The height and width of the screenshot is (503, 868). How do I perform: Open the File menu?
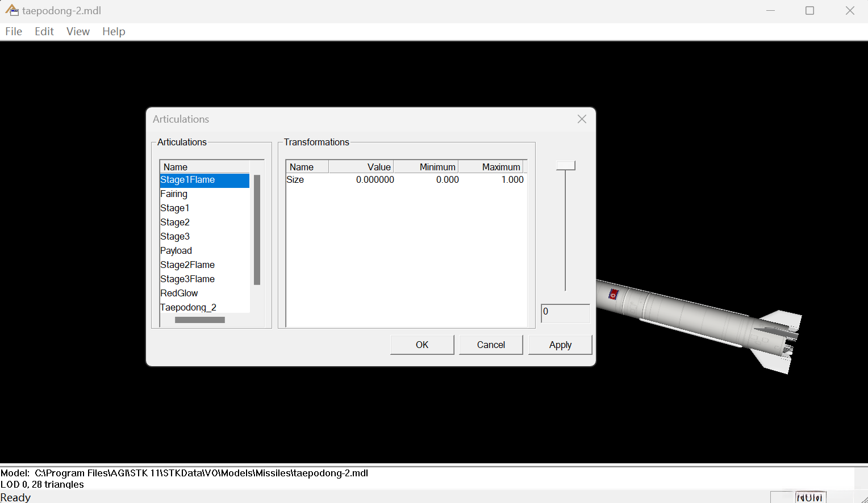tap(14, 32)
